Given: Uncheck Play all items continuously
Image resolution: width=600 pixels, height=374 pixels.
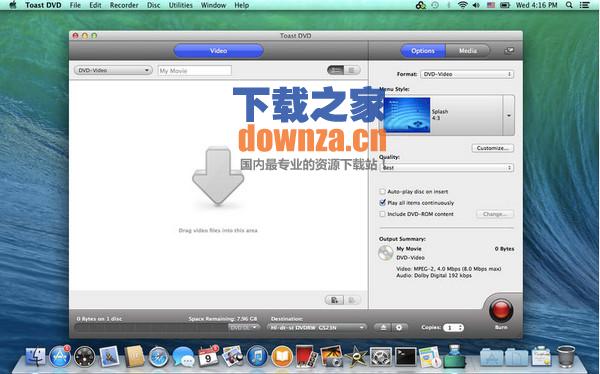Looking at the screenshot, I should coord(382,203).
